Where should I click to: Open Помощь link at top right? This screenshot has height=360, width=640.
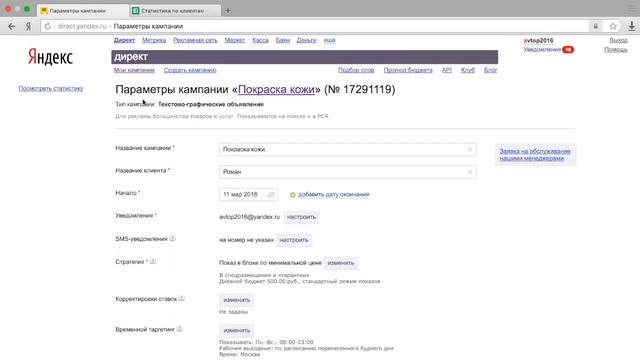[x=616, y=49]
